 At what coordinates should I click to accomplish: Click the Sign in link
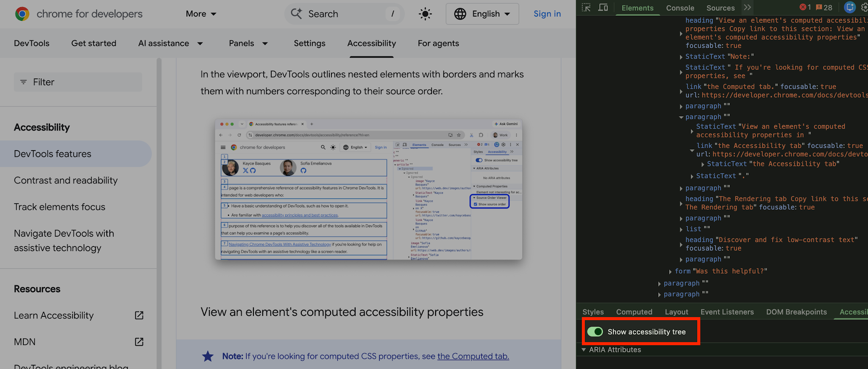point(547,14)
